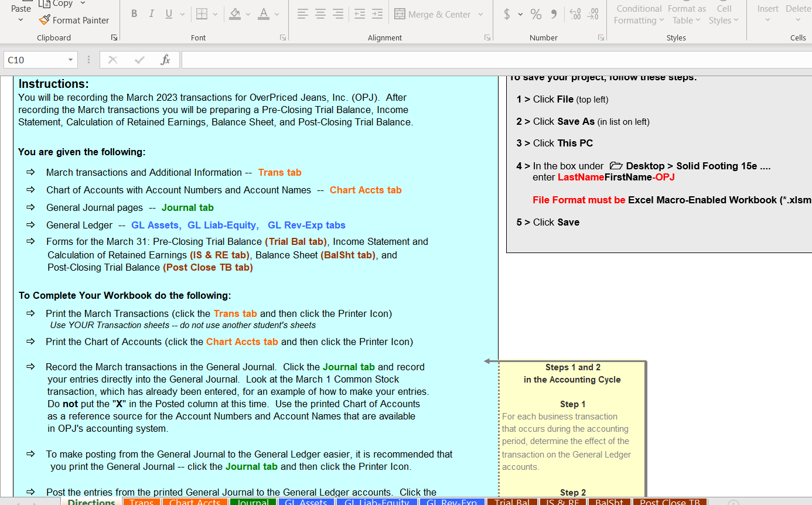Click the Fill Color paint bucket icon
This screenshot has width=812, height=505.
[x=235, y=13]
